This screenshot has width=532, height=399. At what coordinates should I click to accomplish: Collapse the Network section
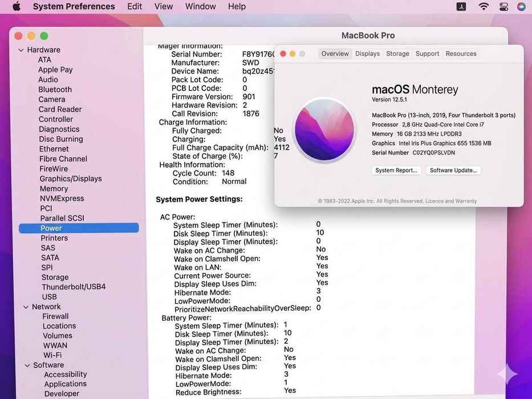[x=26, y=307]
